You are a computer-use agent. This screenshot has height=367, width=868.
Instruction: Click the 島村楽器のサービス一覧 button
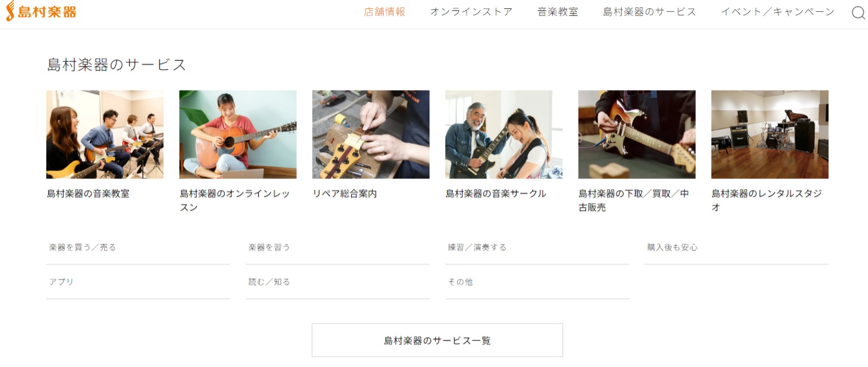point(437,340)
